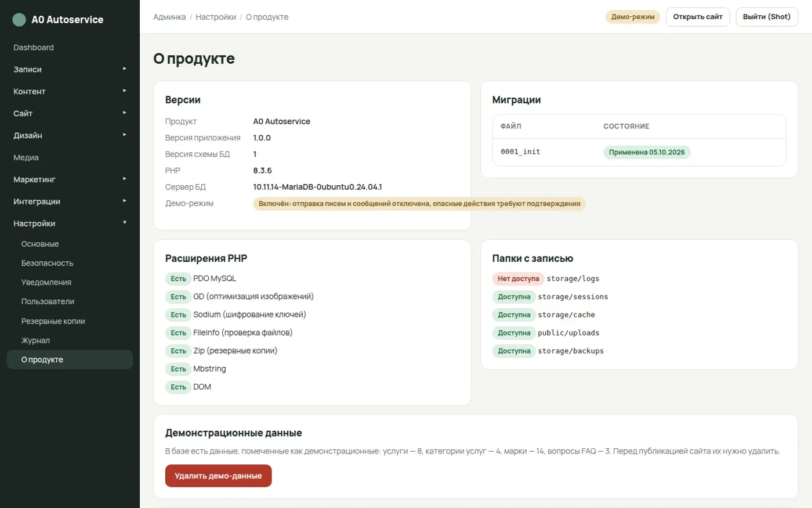This screenshot has width=812, height=508.
Task: Expand the Маркетинг section arrow
Action: 124,179
